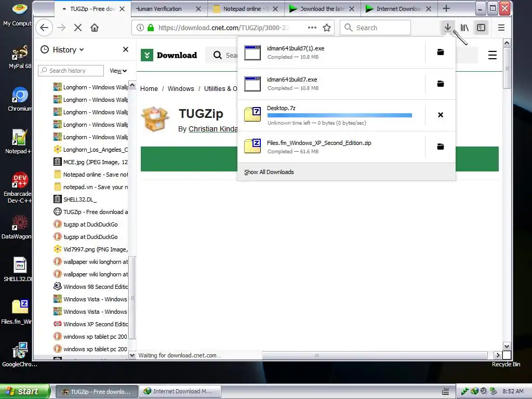The width and height of the screenshot is (532, 399).
Task: Open Longhorn_Los_Angeles history entry
Action: coord(90,149)
